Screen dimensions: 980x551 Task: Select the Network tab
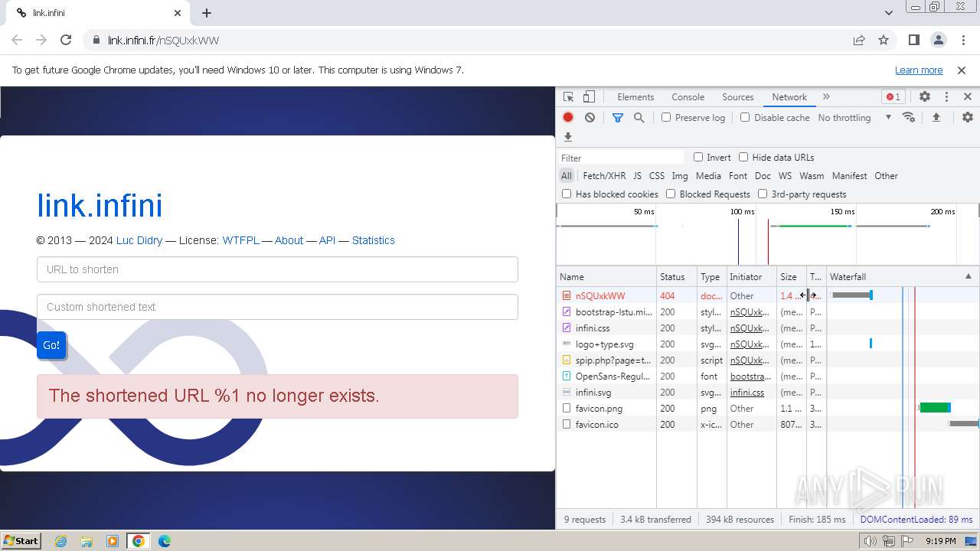coord(789,97)
